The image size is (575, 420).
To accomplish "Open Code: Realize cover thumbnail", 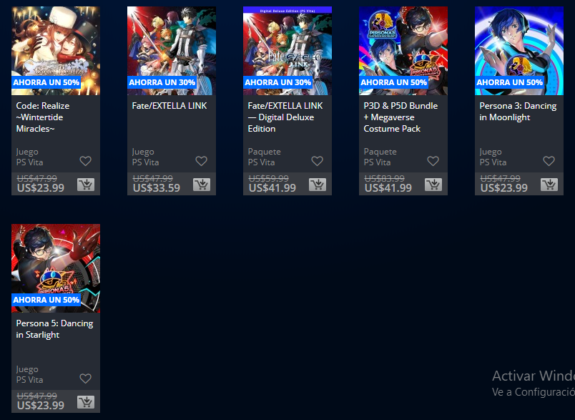I will pyautogui.click(x=56, y=51).
